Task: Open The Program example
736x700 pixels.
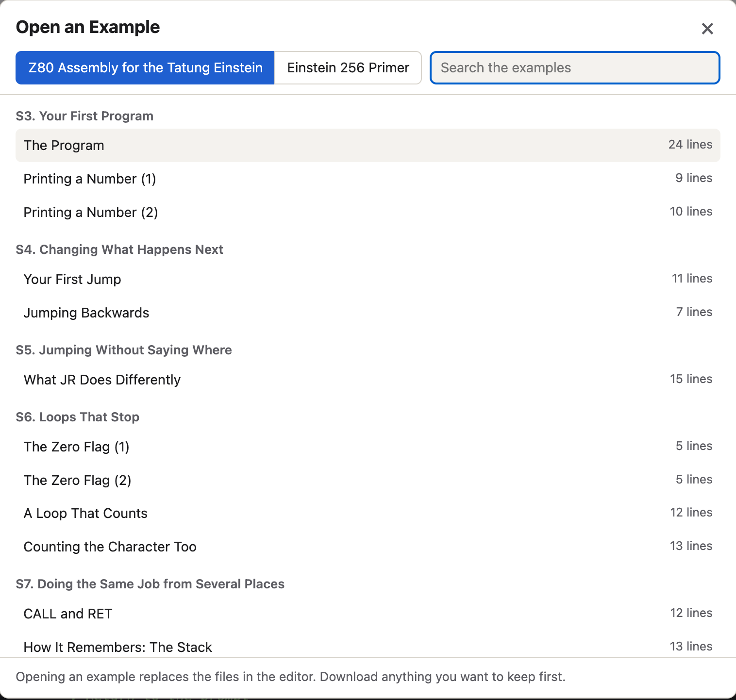Action: pos(368,145)
